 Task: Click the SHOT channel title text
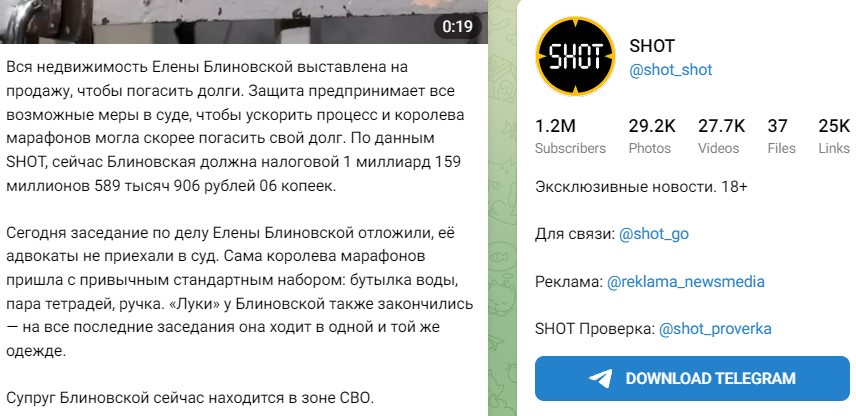coord(652,46)
